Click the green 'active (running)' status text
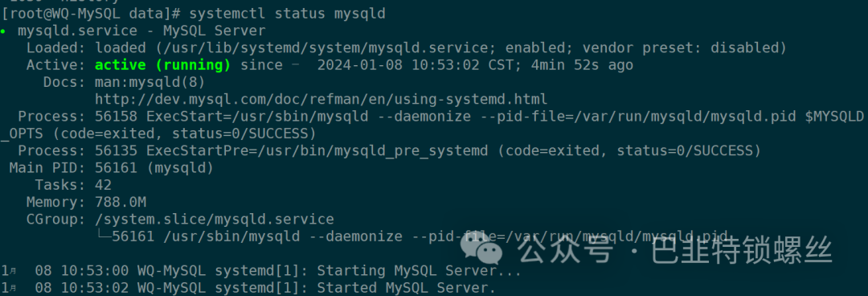Image resolution: width=868 pixels, height=296 pixels. coord(162,65)
